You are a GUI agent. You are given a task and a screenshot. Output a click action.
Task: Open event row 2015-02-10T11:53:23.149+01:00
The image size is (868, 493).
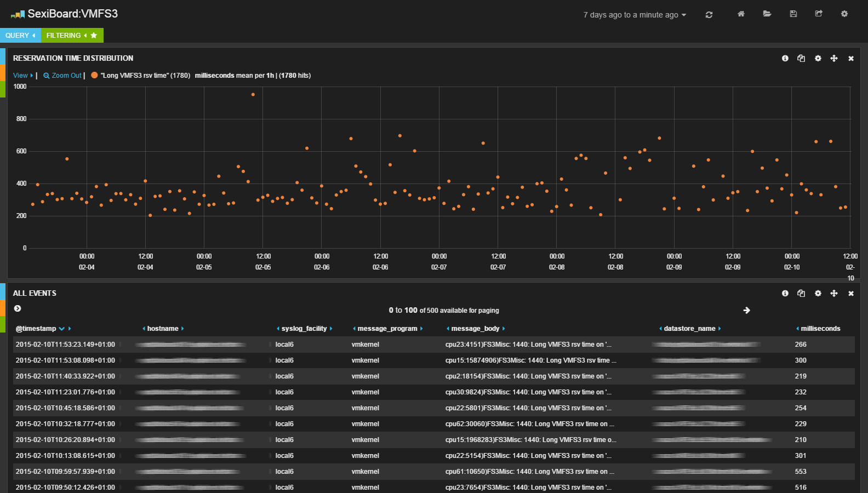click(x=434, y=345)
